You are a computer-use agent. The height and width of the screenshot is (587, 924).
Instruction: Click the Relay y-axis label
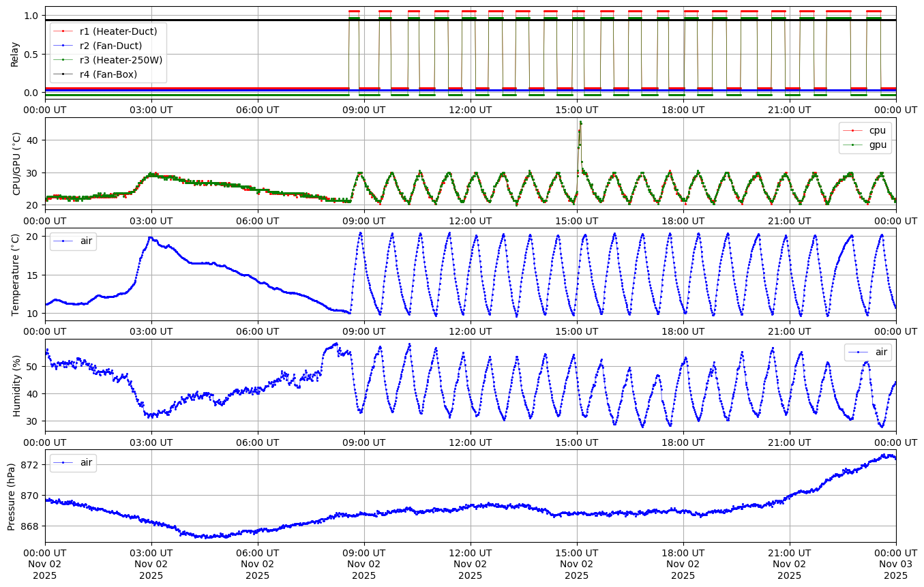tap(14, 52)
